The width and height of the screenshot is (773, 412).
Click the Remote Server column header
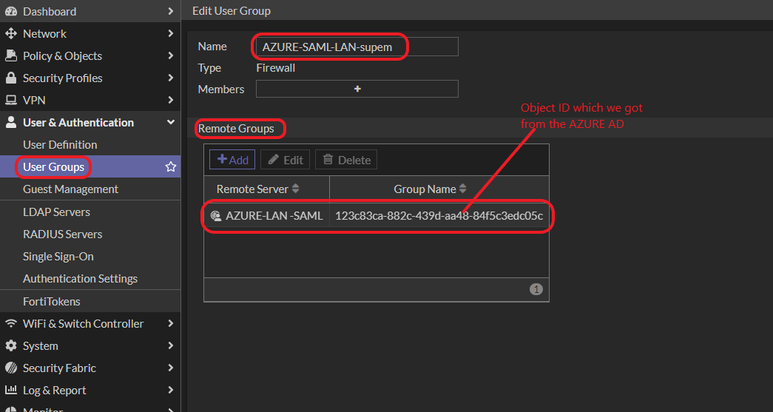point(267,189)
